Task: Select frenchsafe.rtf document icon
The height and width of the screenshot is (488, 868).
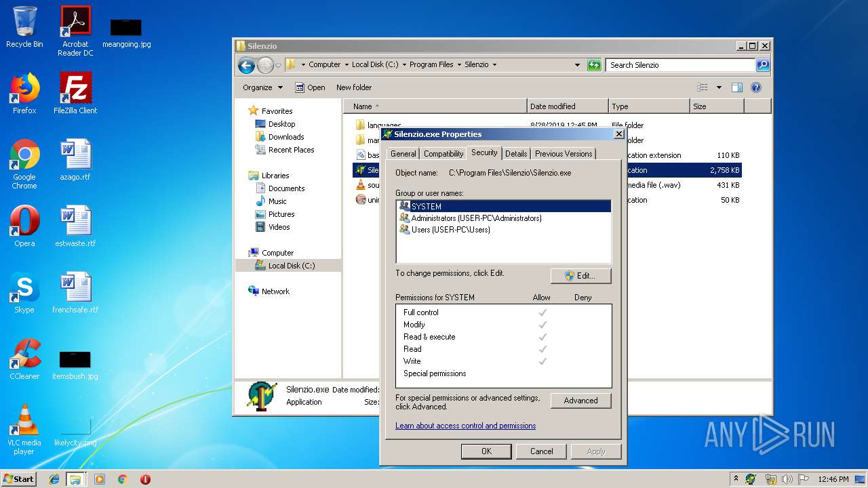Action: 75,293
